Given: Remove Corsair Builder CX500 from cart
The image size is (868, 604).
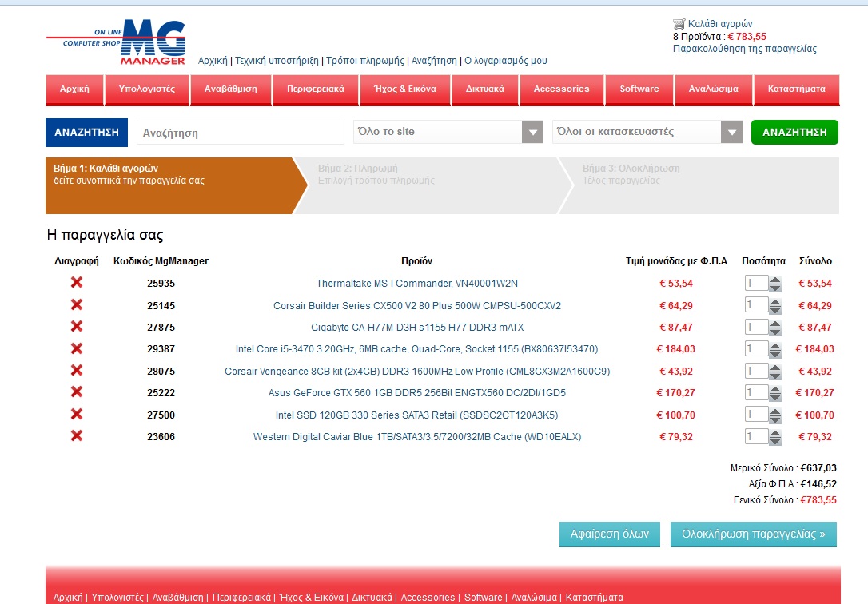Looking at the screenshot, I should [x=77, y=304].
